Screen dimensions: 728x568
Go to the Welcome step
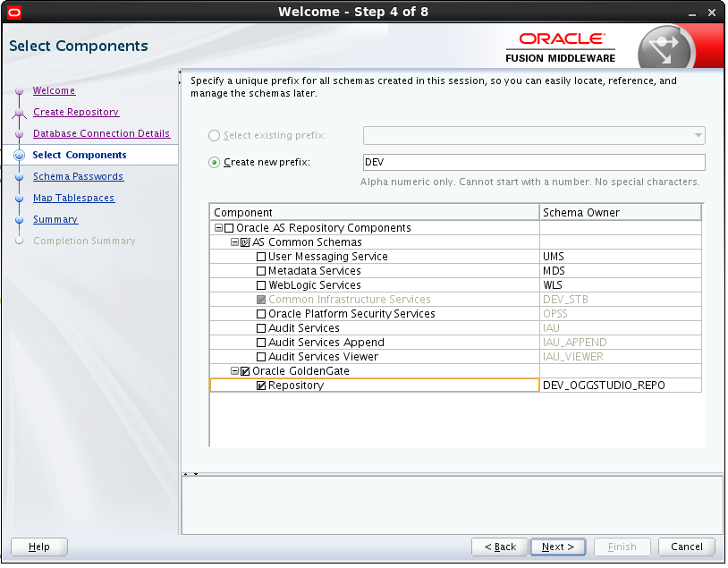point(54,90)
